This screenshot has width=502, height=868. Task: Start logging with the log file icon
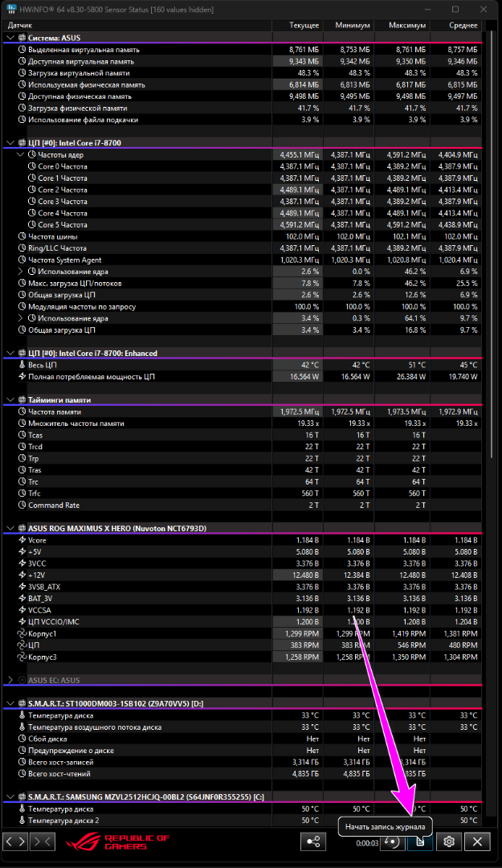click(420, 842)
